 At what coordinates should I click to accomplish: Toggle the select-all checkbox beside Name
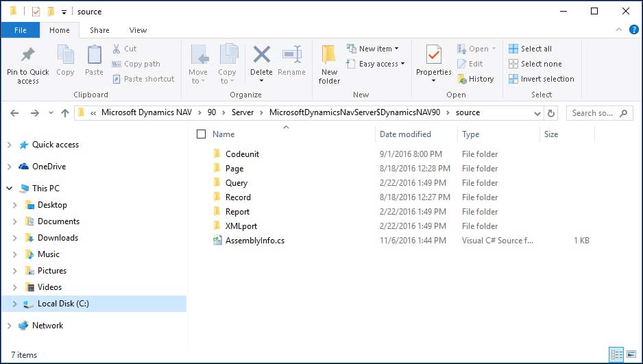point(201,134)
